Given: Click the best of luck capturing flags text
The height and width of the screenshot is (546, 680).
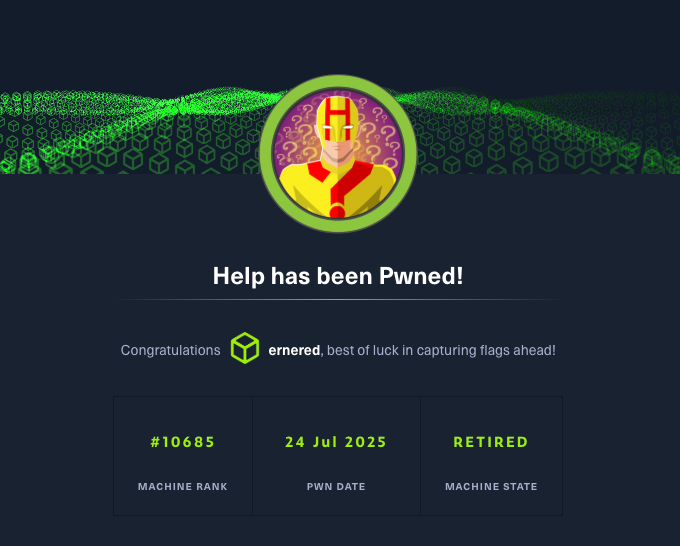Looking at the screenshot, I should pyautogui.click(x=441, y=350).
